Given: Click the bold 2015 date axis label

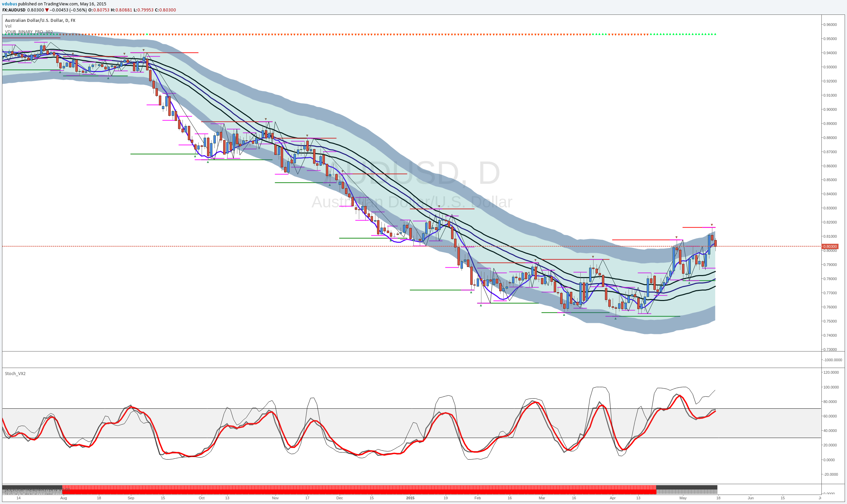Looking at the screenshot, I should click(x=410, y=498).
